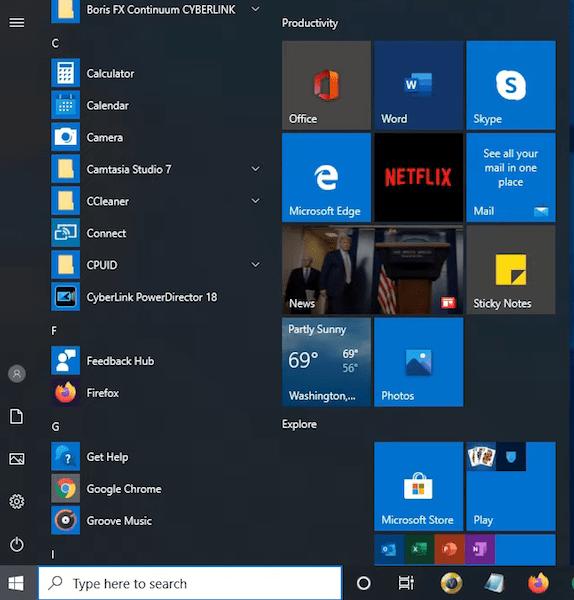Open the Washington weather tile

click(x=326, y=362)
